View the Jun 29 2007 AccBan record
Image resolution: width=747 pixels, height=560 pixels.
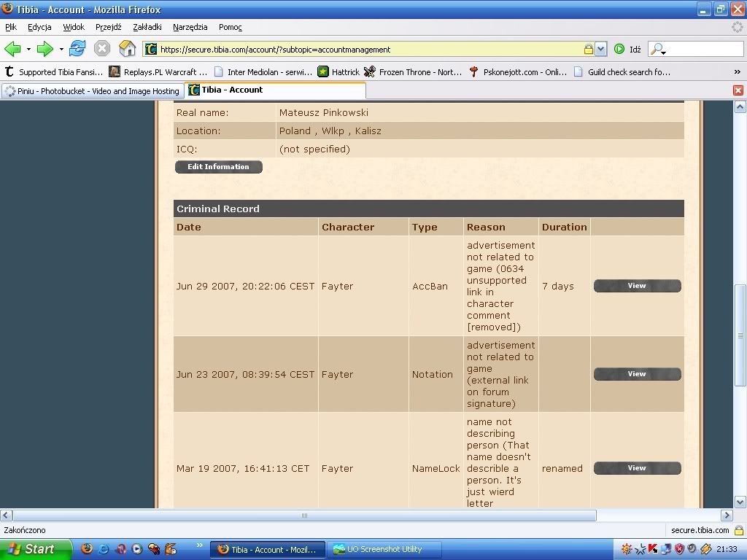coord(637,286)
